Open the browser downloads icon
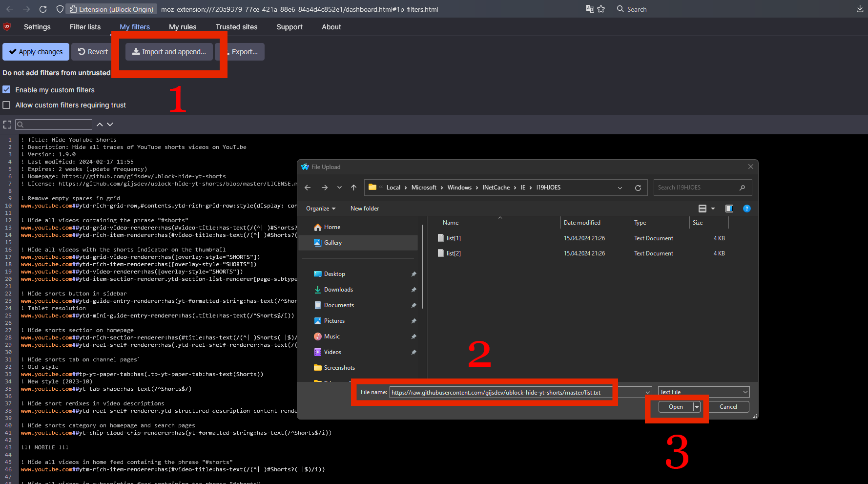This screenshot has height=484, width=868. click(860, 9)
